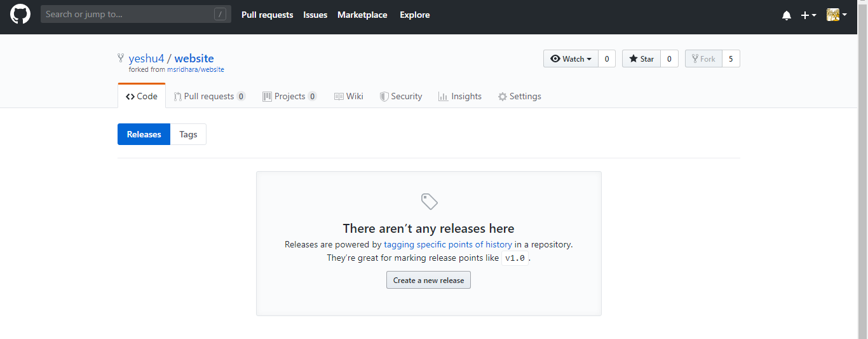Focus the Search or jump to field

pyautogui.click(x=136, y=14)
